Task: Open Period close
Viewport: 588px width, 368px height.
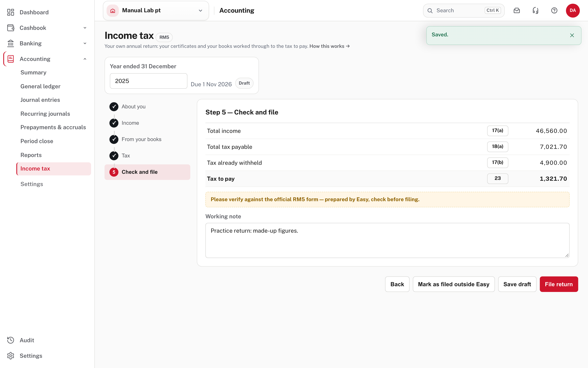Action: pos(37,141)
